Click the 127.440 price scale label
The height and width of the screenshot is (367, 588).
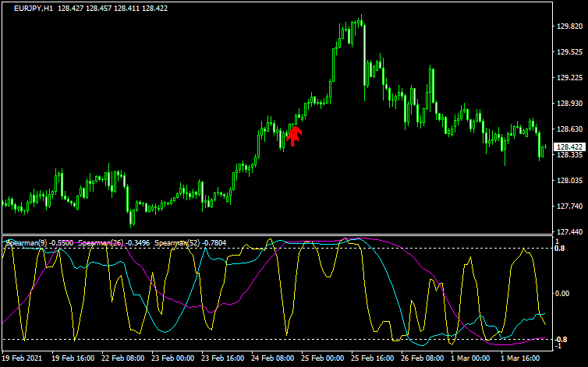[x=569, y=232]
